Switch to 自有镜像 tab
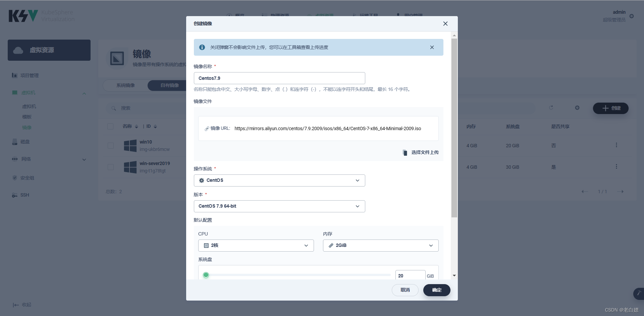The image size is (644, 316). coord(169,86)
